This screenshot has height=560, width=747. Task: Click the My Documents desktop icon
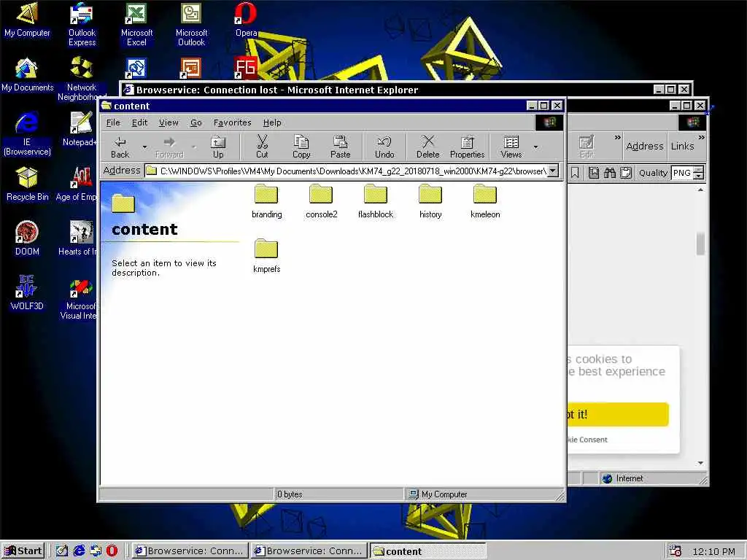(x=27, y=75)
